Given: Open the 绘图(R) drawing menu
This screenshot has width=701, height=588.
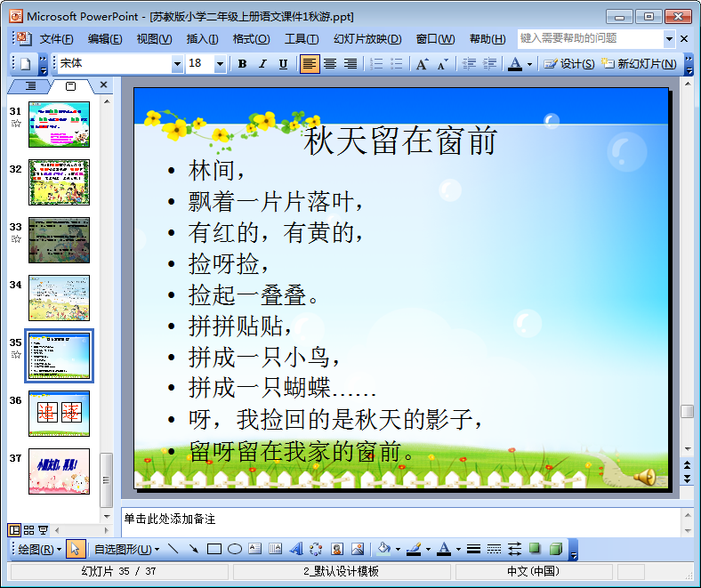Looking at the screenshot, I should click(39, 549).
